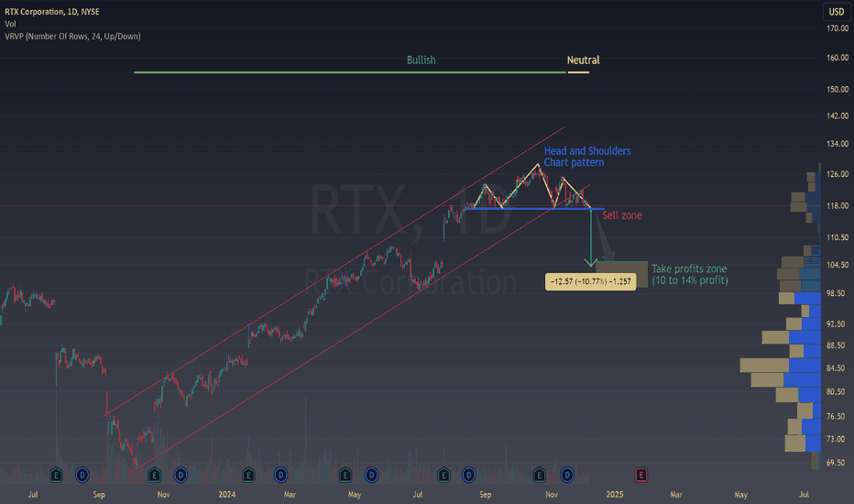Select the VRVP indicator legend label
The width and height of the screenshot is (854, 504).
[72, 37]
